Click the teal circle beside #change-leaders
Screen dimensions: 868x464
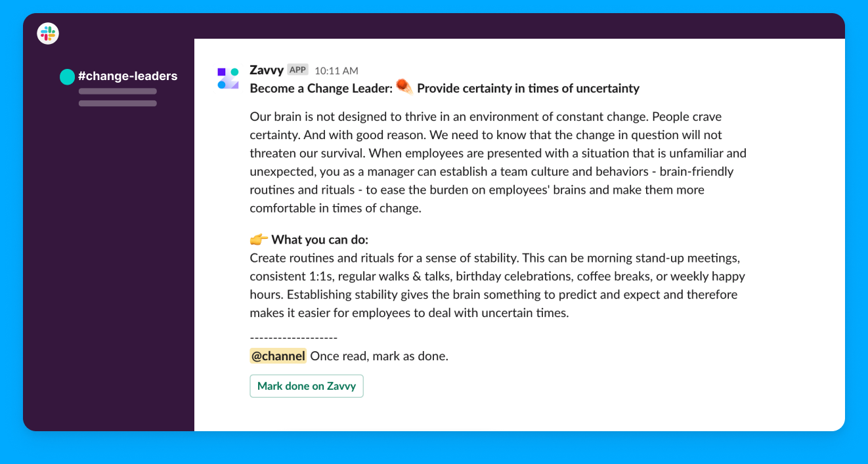coord(67,77)
